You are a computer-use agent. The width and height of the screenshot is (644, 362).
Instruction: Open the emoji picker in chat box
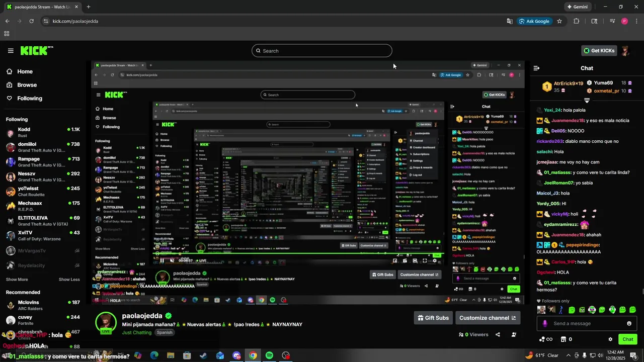point(629,323)
